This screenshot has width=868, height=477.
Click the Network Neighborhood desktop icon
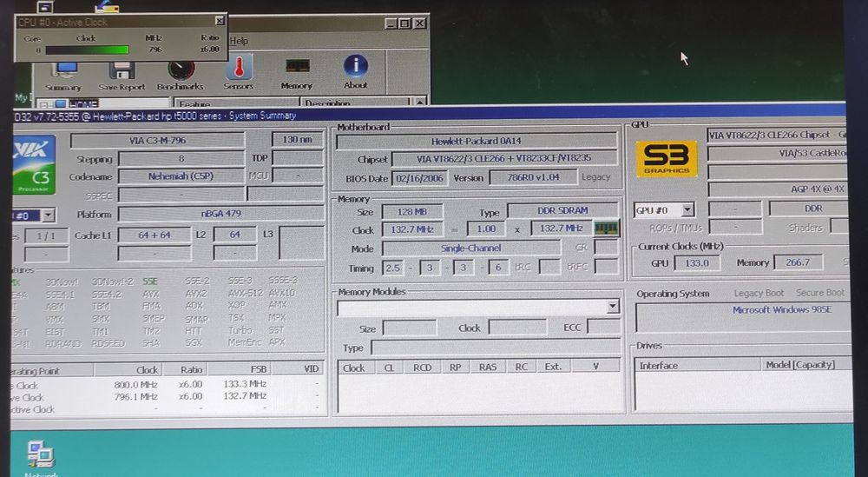click(x=41, y=458)
